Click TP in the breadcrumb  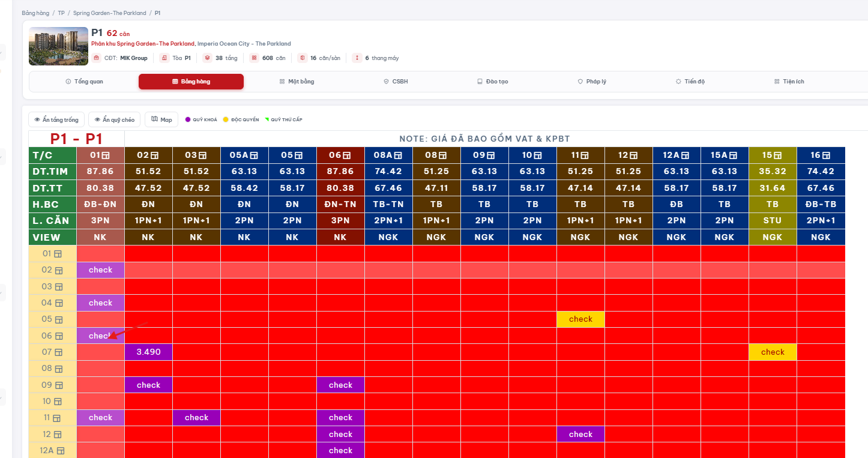[x=61, y=13]
